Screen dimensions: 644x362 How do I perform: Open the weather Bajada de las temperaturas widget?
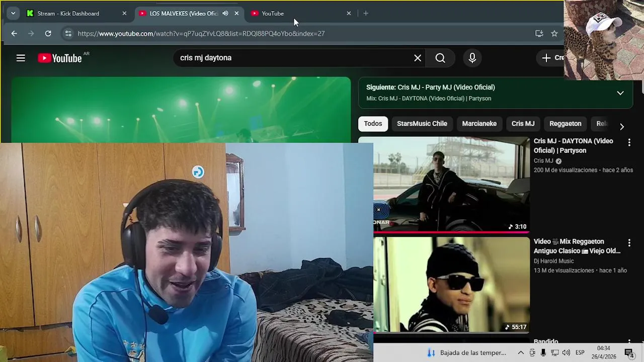click(x=467, y=353)
